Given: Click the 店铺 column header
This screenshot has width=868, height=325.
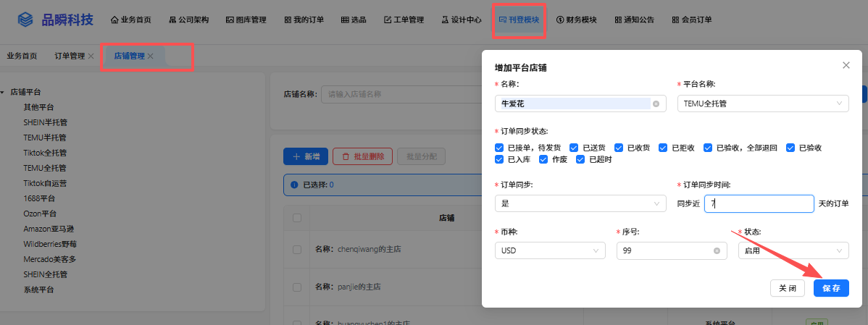Looking at the screenshot, I should point(447,218).
